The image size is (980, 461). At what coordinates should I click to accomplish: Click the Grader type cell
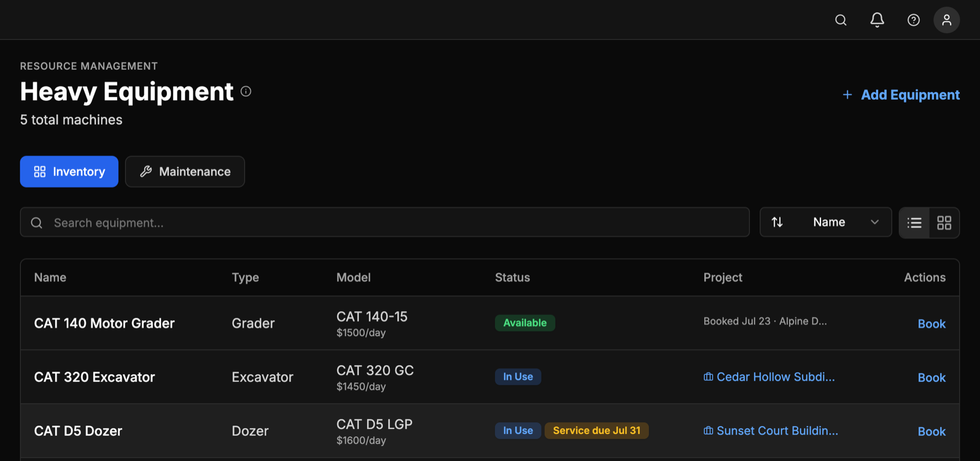[253, 323]
